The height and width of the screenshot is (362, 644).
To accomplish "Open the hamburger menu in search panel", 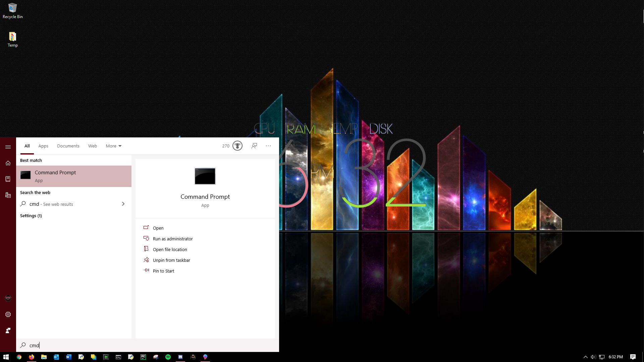I will (8, 147).
